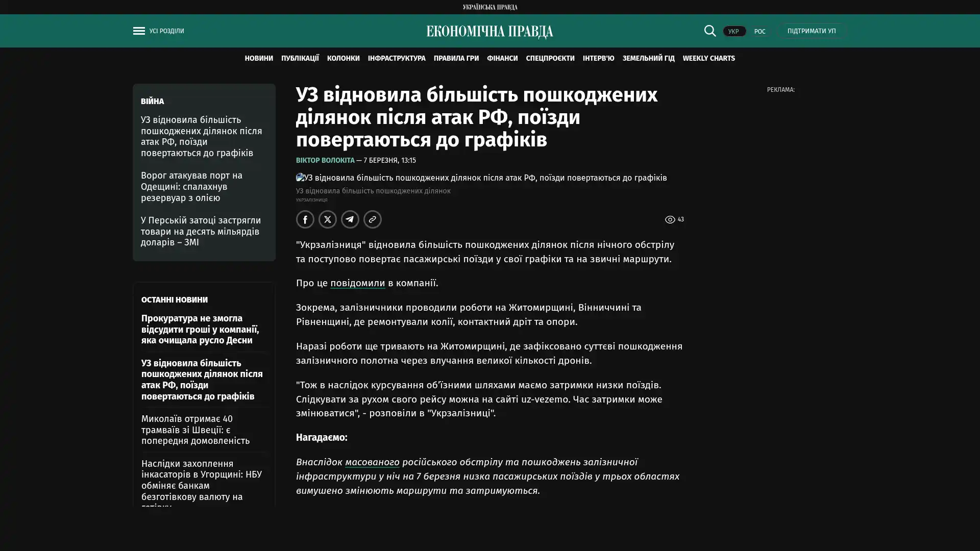
Task: Open ЗЕМЕЛЬНИЙ ГІД section
Action: pyautogui.click(x=648, y=58)
